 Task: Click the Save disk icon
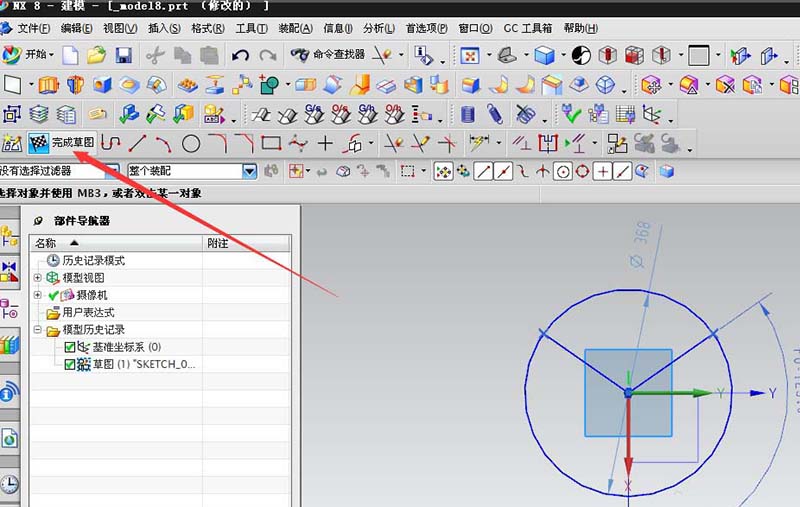coord(124,55)
